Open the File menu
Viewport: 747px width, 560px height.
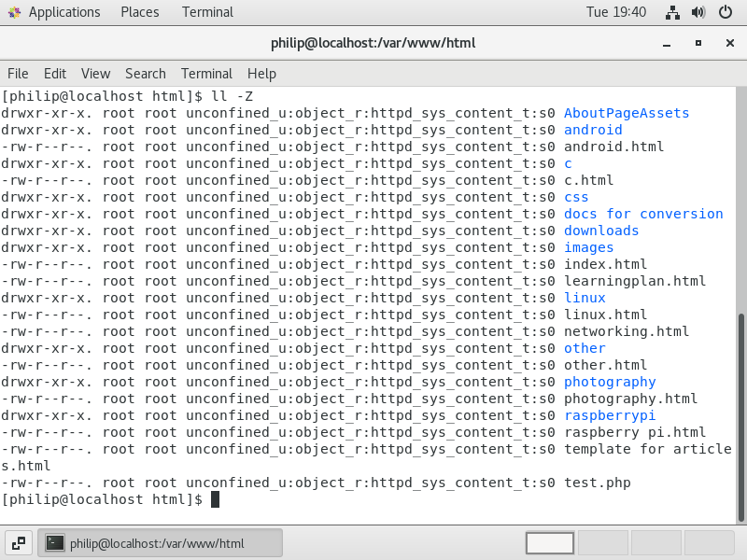(18, 74)
